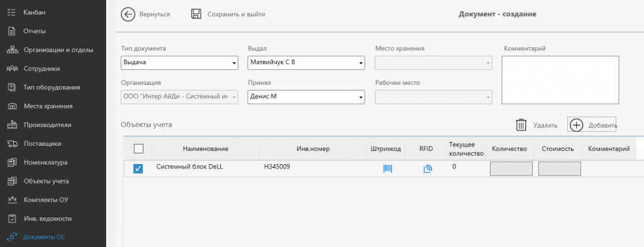Screen dimensions: 644x247
Task: Click the trash bin Удалить icon
Action: point(521,125)
